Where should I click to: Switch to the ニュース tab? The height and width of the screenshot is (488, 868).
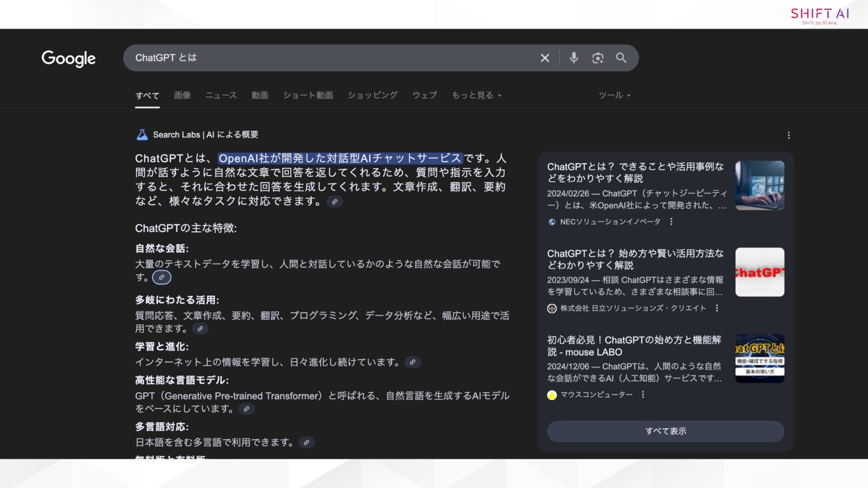coord(221,95)
